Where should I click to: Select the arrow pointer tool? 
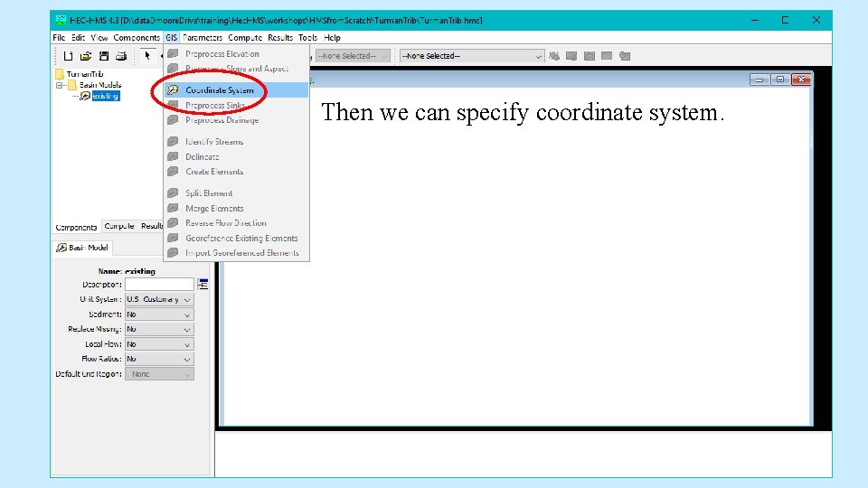pos(147,55)
